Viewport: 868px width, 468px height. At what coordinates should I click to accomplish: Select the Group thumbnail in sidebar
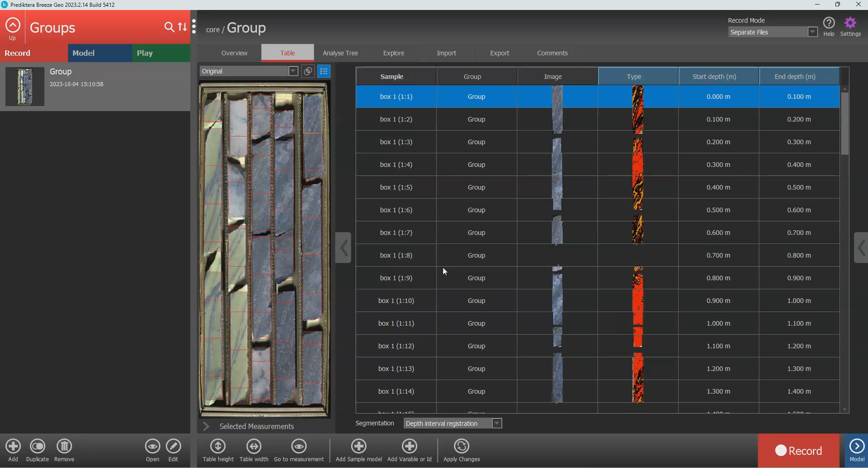click(25, 87)
